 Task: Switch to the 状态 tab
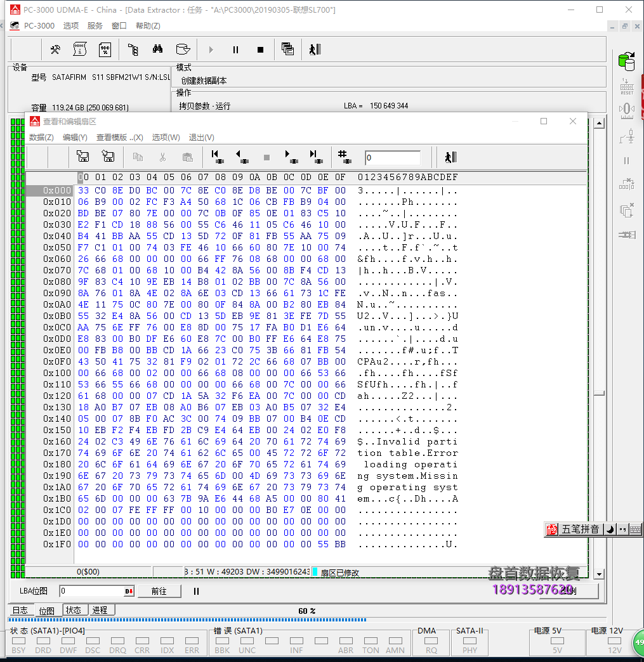pyautogui.click(x=74, y=610)
